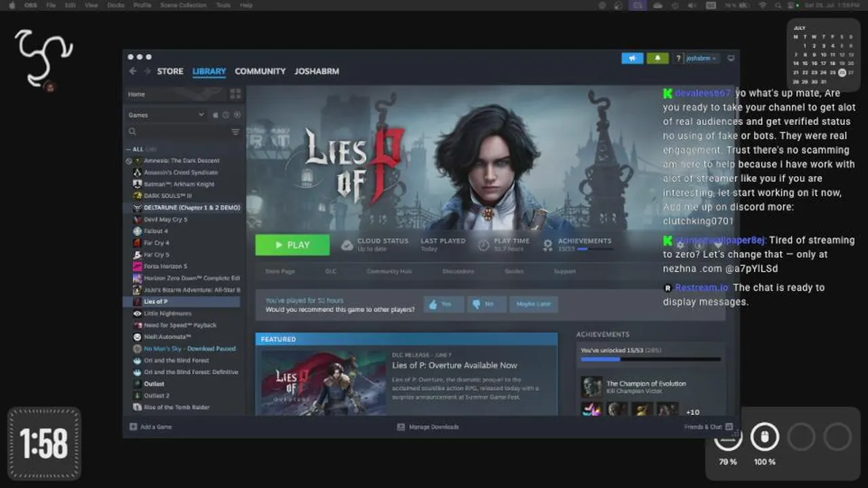The height and width of the screenshot is (488, 868).
Task: Open The Champion of Evolution achievement icon
Action: (591, 387)
